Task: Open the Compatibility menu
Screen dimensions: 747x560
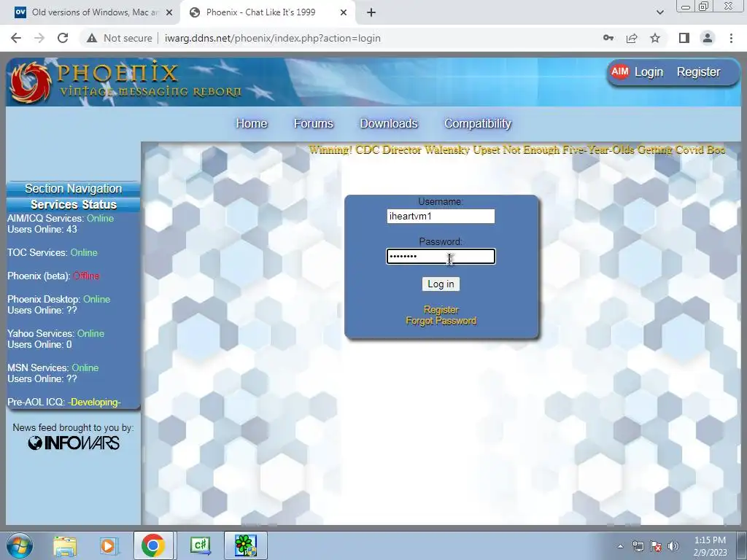Action: coord(477,123)
